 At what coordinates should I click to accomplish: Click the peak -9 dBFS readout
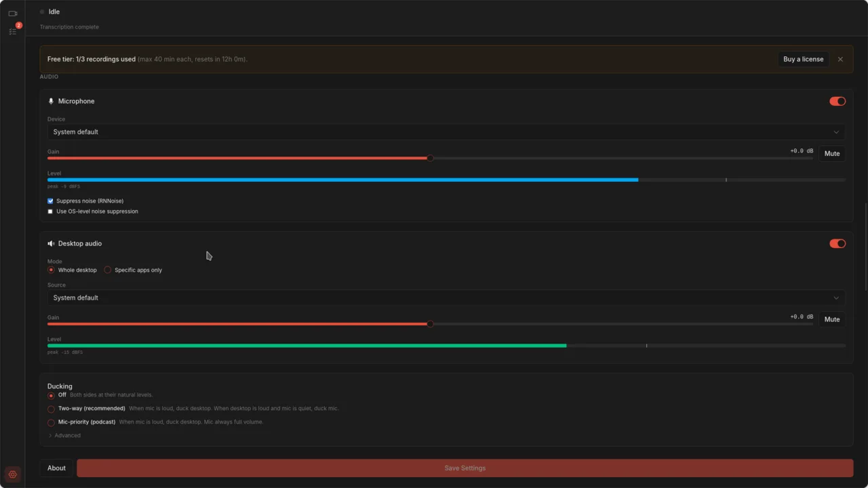pyautogui.click(x=63, y=186)
